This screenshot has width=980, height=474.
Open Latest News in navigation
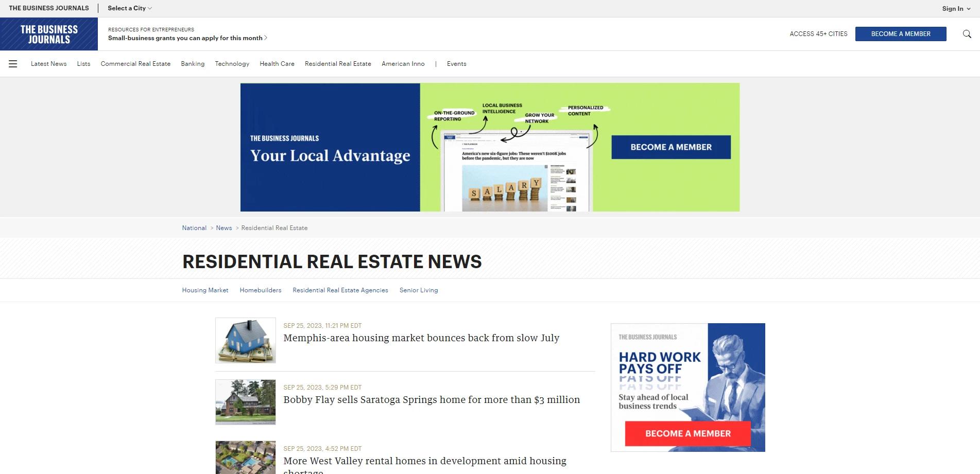coord(48,64)
